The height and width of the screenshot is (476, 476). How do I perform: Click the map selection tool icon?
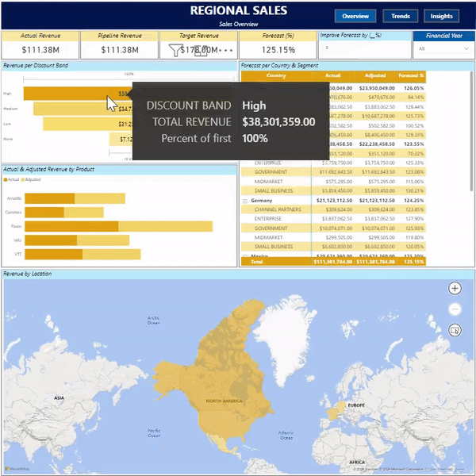click(x=455, y=330)
